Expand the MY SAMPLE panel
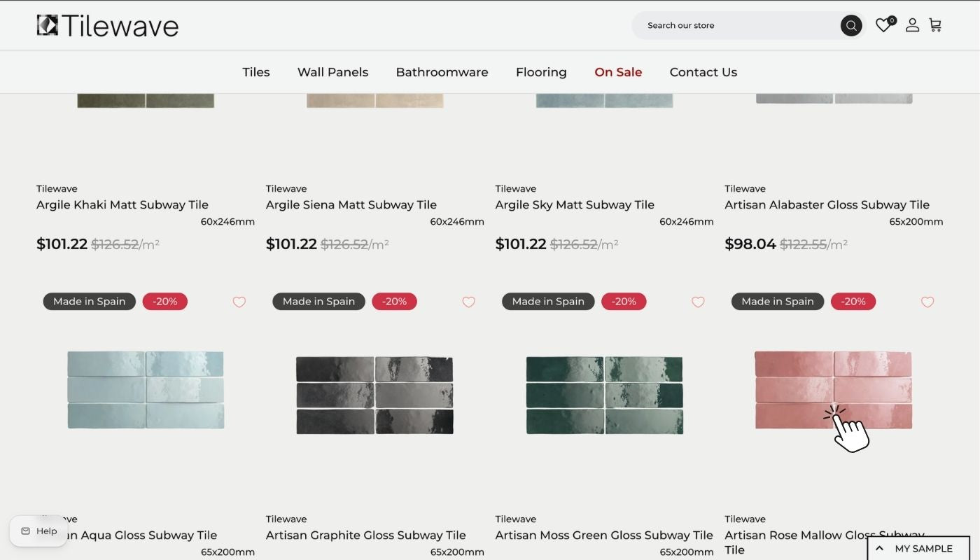 [918, 549]
